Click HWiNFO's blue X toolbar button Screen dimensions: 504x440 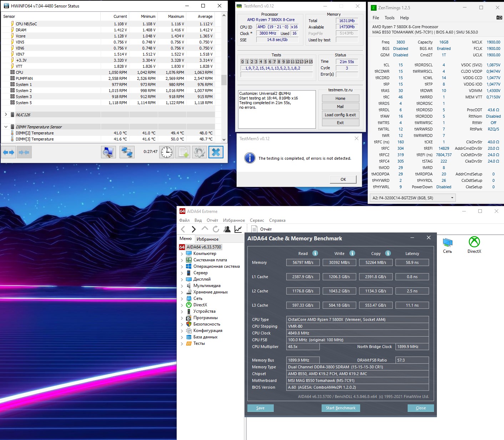[x=216, y=152]
